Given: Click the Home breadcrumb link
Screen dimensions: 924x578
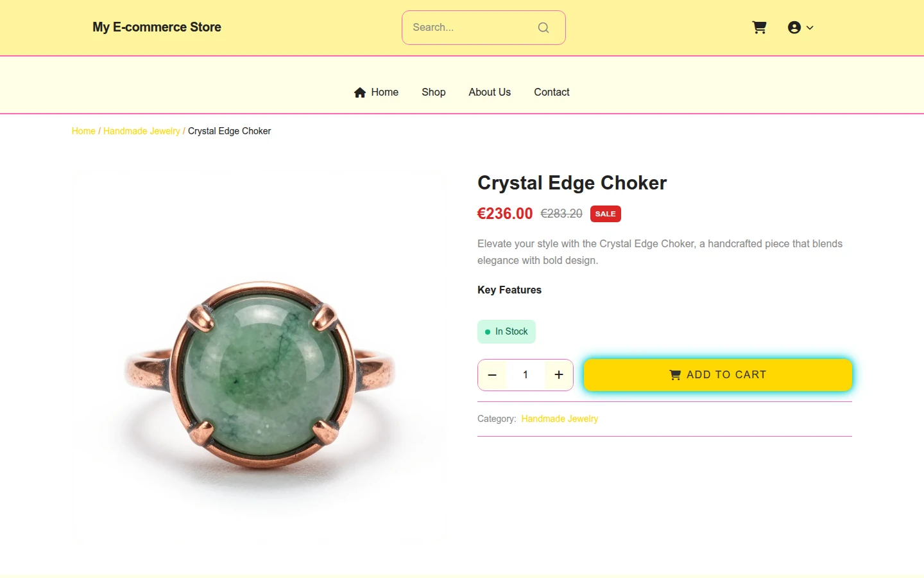Looking at the screenshot, I should (83, 131).
